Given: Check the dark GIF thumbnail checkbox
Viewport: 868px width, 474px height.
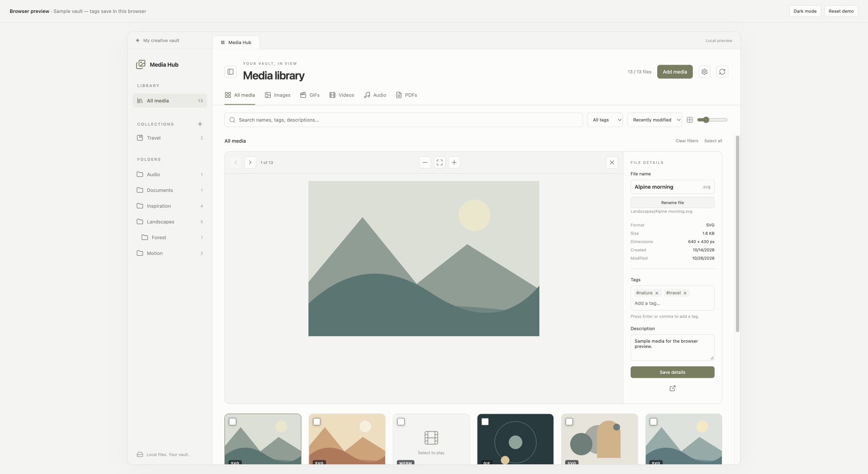Looking at the screenshot, I should click(x=485, y=421).
